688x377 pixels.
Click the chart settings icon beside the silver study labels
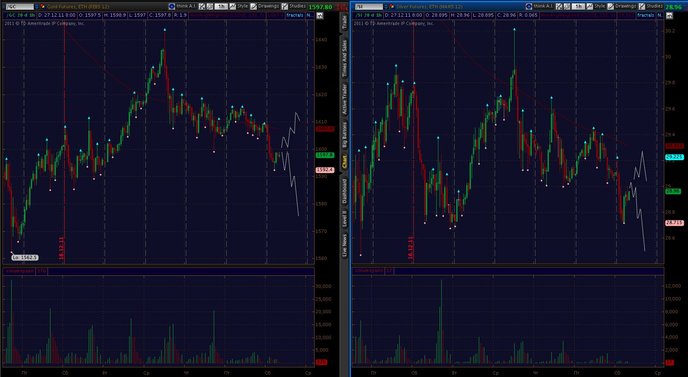click(x=669, y=15)
